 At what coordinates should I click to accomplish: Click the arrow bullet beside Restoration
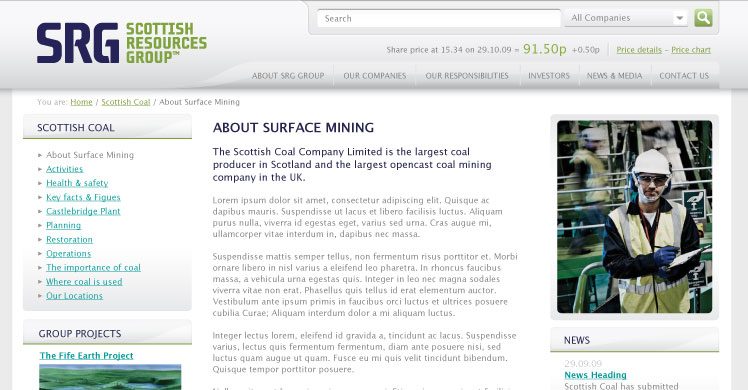pyautogui.click(x=40, y=240)
